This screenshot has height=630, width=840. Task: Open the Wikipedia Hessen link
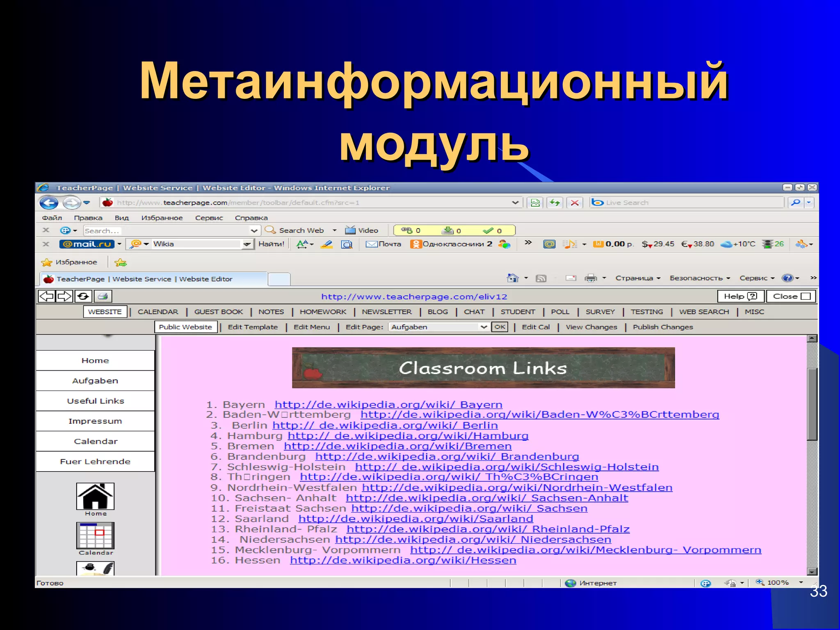click(x=403, y=560)
